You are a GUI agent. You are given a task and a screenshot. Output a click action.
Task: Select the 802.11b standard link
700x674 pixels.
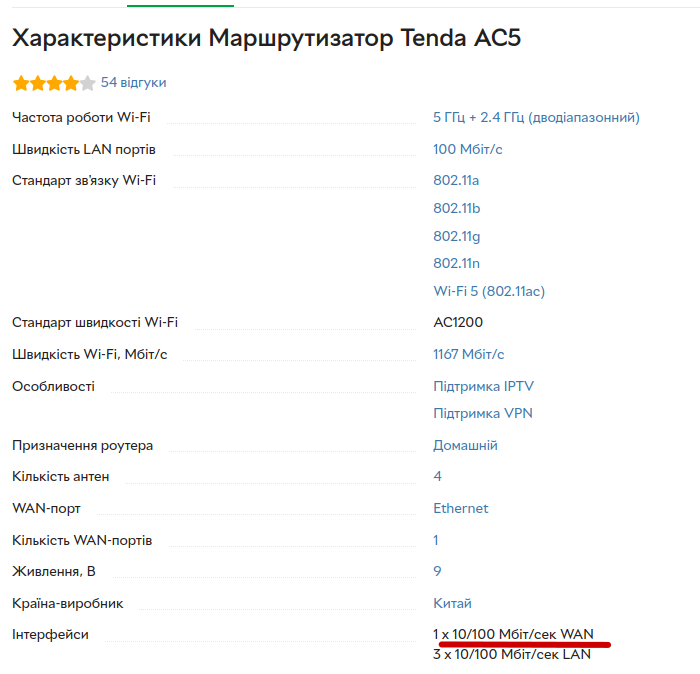[456, 208]
